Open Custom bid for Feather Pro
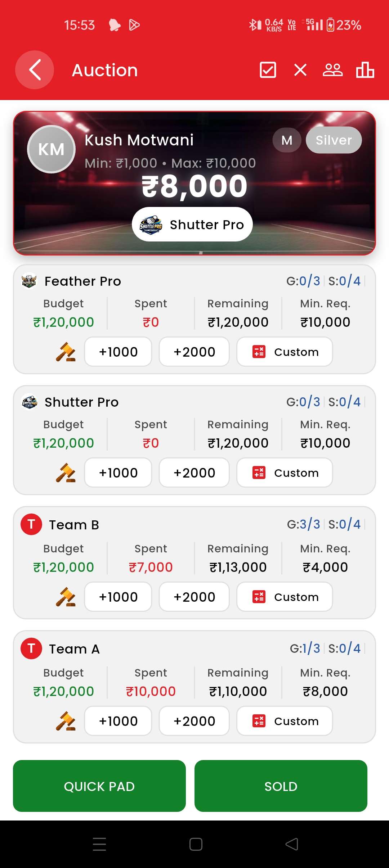 (285, 352)
